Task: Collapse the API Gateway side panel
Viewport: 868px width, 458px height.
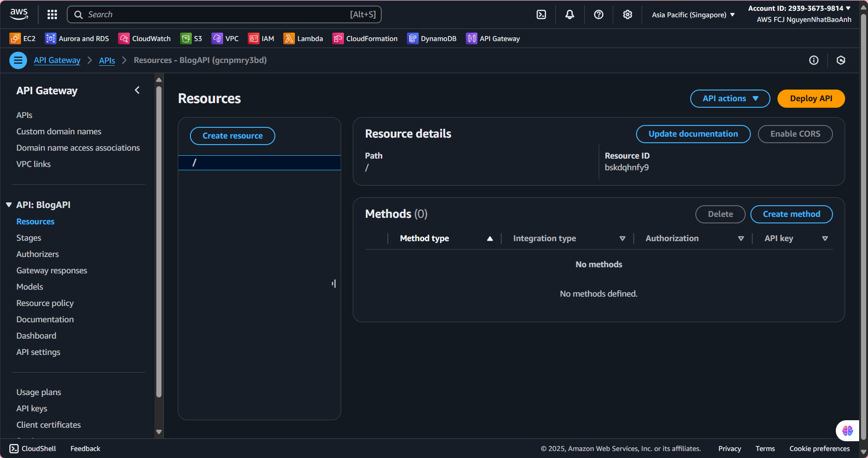Action: [x=137, y=90]
